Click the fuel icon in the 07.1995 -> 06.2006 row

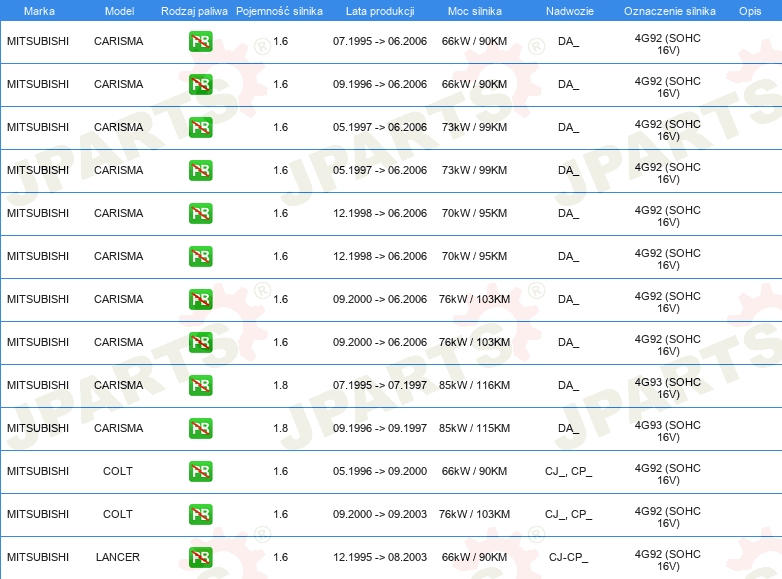(200, 41)
